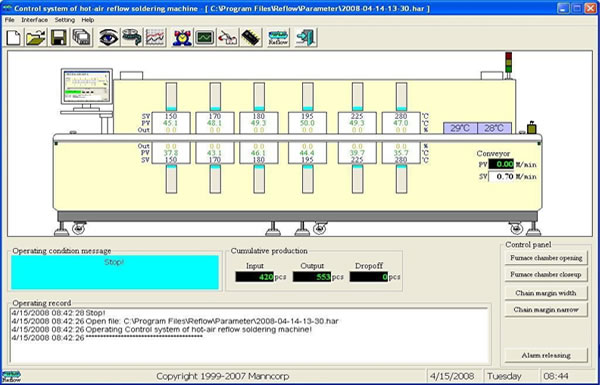Click bottom zone box with PV 37.8
Viewport: 600px width, 385px height.
171,153
